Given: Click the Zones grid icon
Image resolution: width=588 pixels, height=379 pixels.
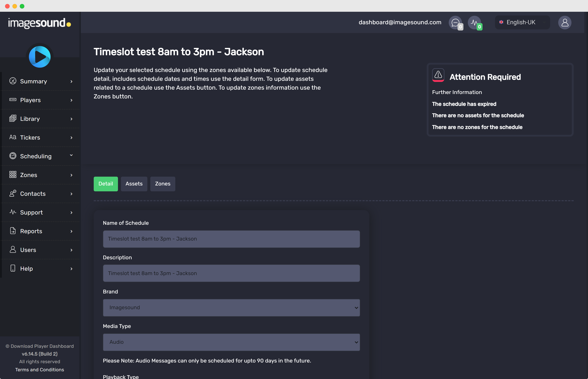Looking at the screenshot, I should [x=13, y=174].
